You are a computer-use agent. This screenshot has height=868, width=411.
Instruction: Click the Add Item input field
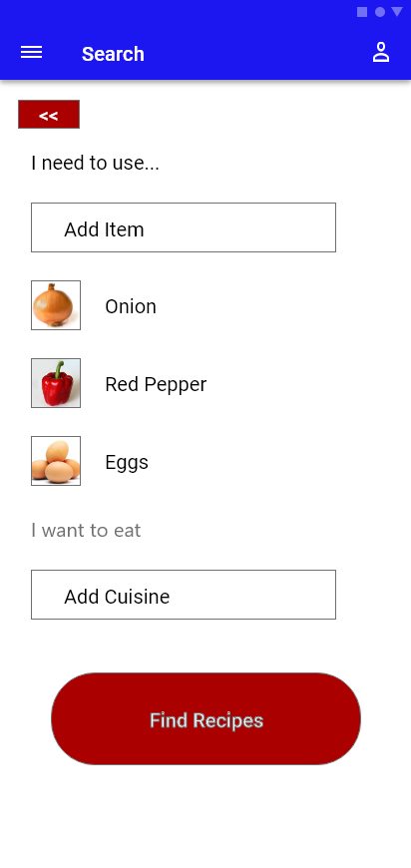tap(184, 227)
